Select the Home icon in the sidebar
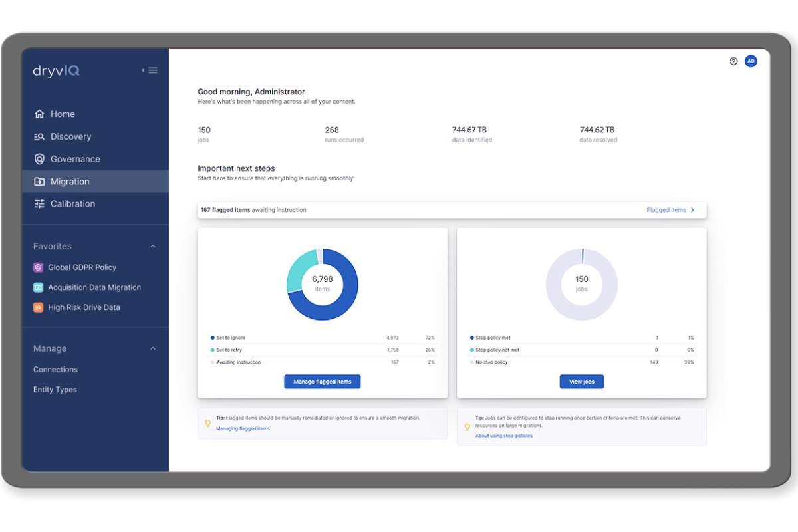Image resolution: width=798 pixels, height=532 pixels. click(x=40, y=114)
